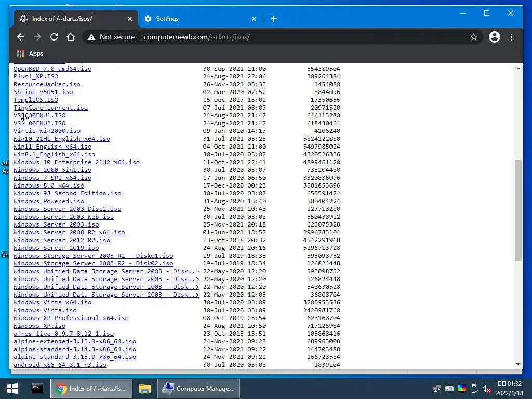Open the Plus!_XP.ISO link
Screen dimensions: 532x399
coord(36,76)
